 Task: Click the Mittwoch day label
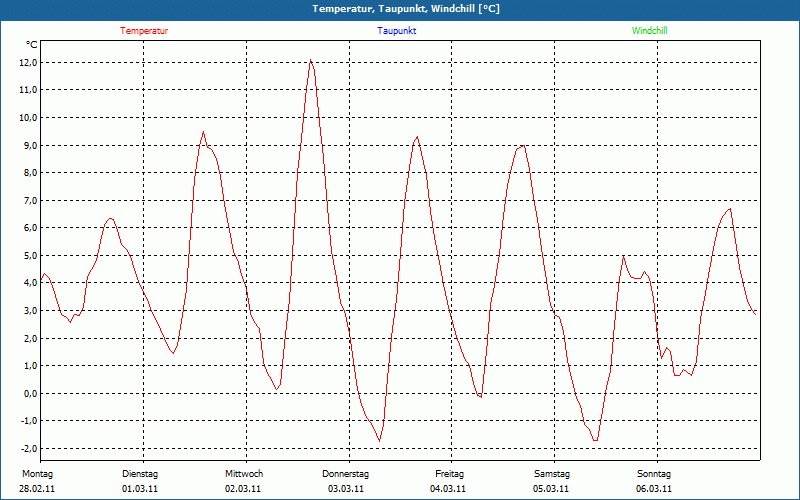(x=244, y=474)
